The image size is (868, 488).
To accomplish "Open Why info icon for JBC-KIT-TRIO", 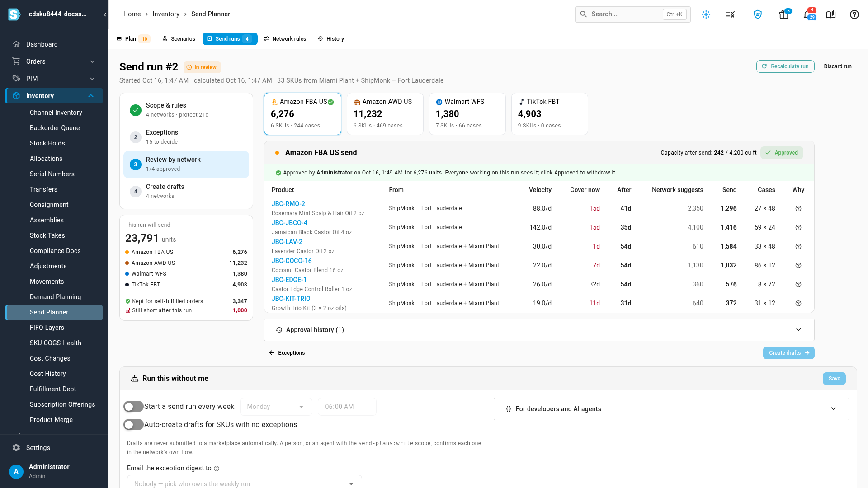I will point(798,304).
